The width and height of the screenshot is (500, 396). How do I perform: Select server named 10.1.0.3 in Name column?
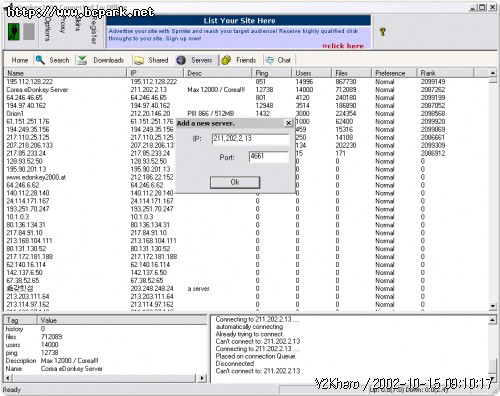pos(18,217)
